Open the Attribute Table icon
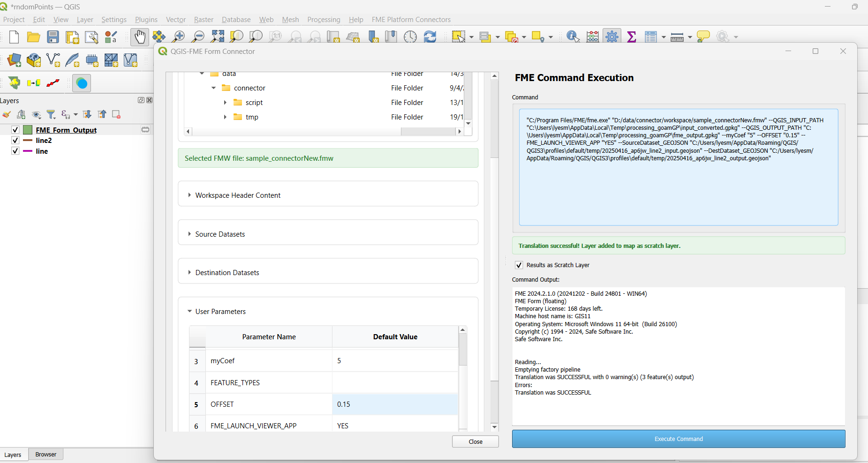The width and height of the screenshot is (868, 463). coord(651,37)
